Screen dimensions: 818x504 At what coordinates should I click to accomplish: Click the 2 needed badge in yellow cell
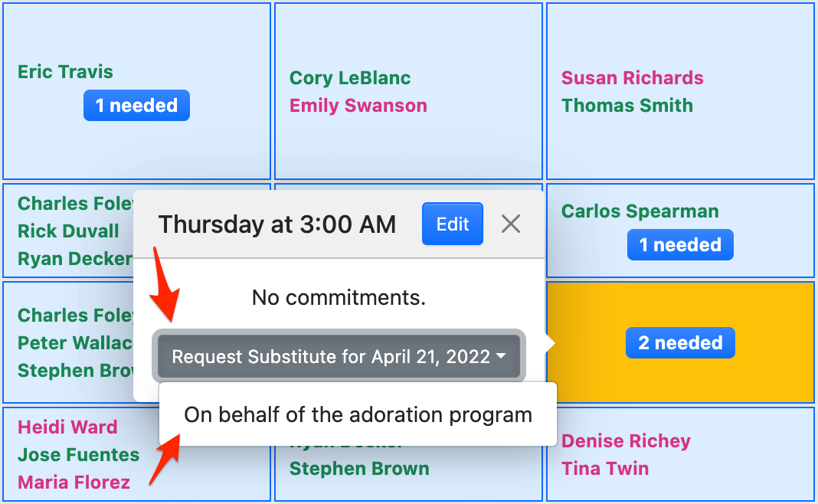[679, 343]
